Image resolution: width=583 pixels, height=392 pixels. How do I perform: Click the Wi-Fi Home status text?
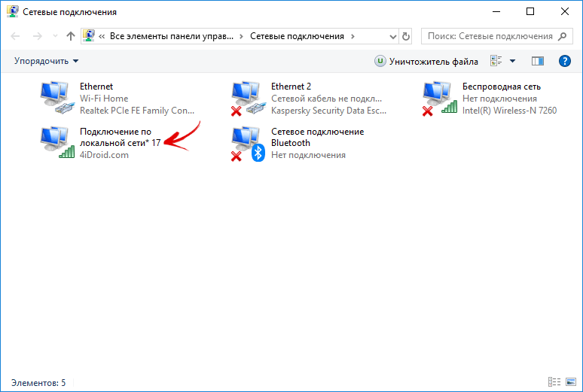pos(104,99)
